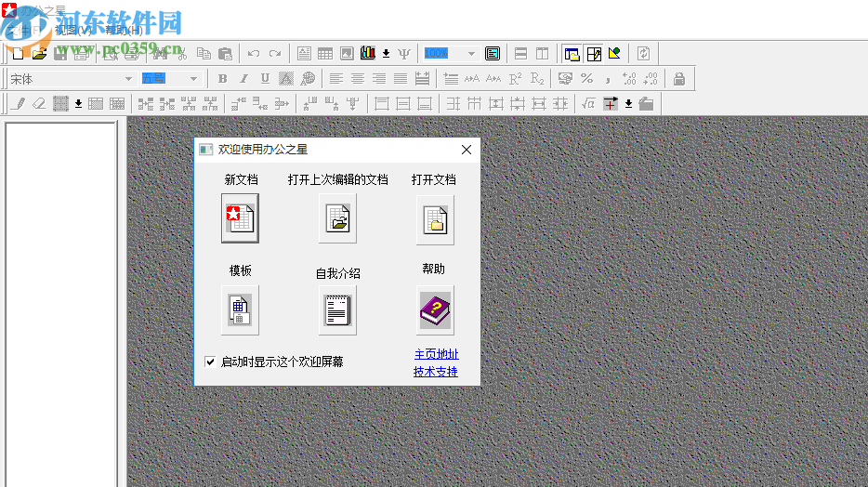Click the 新文档 new document button
Image resolution: width=868 pixels, height=487 pixels.
click(241, 218)
